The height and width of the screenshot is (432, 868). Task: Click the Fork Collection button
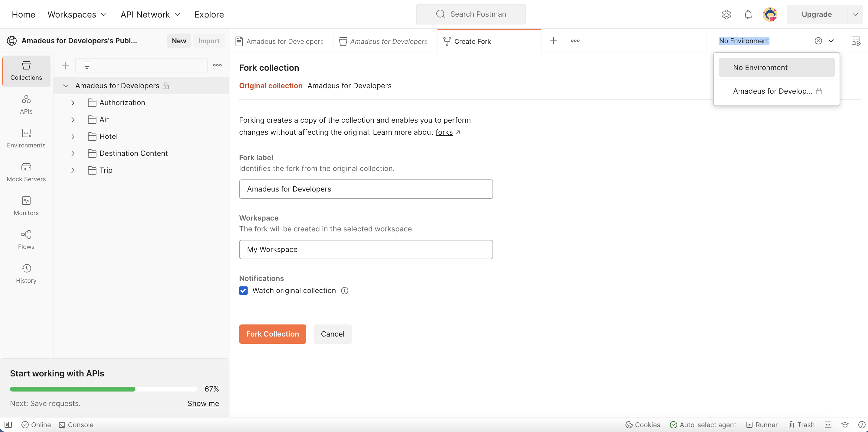point(273,334)
